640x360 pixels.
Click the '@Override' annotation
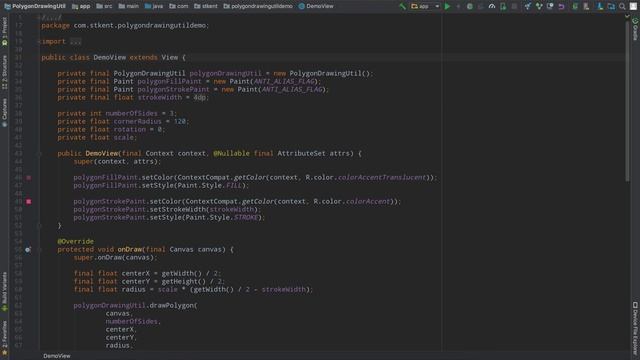pos(76,242)
